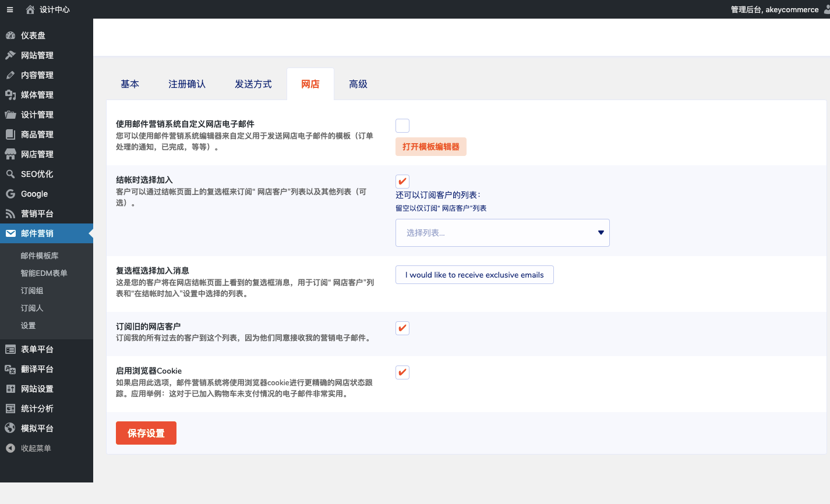
Task: Click the 内容管理 pencil icon
Action: [10, 75]
